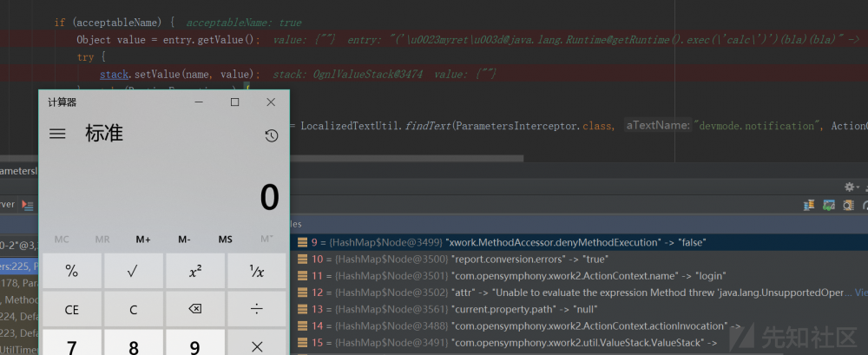868x355 pixels.
Task: Click the multiply key in Calculator
Action: coord(256,344)
